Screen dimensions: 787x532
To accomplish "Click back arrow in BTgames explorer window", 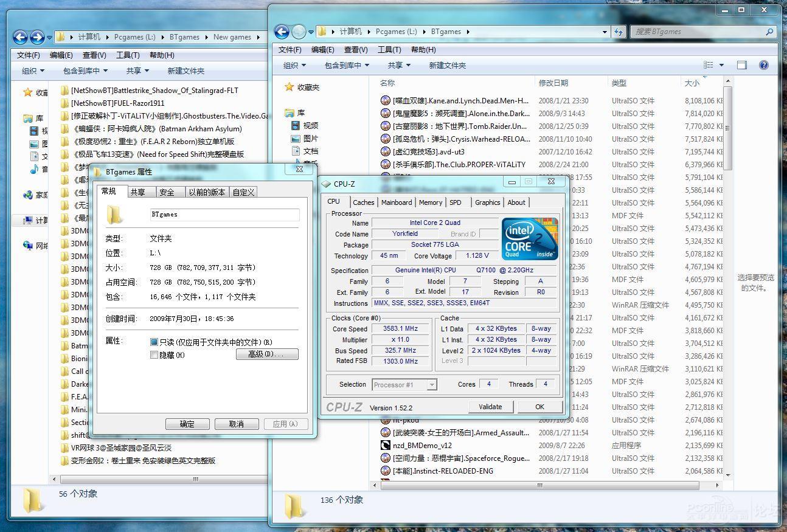I will pyautogui.click(x=282, y=32).
